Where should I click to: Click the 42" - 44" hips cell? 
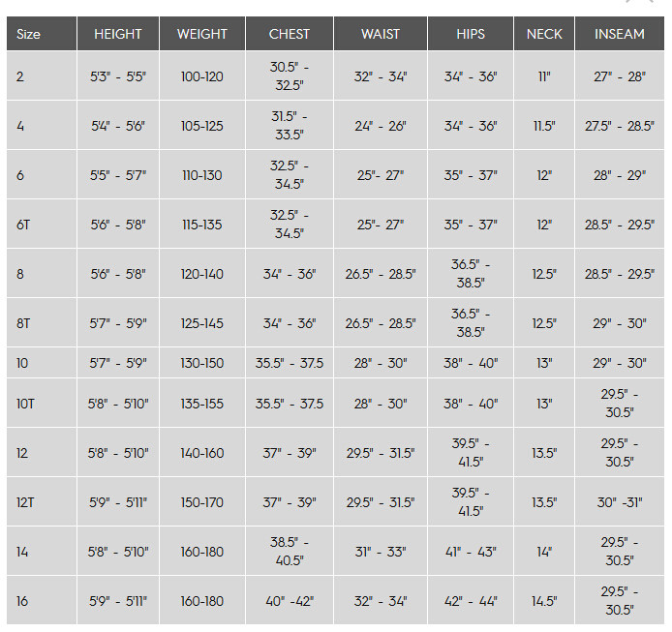[471, 601]
